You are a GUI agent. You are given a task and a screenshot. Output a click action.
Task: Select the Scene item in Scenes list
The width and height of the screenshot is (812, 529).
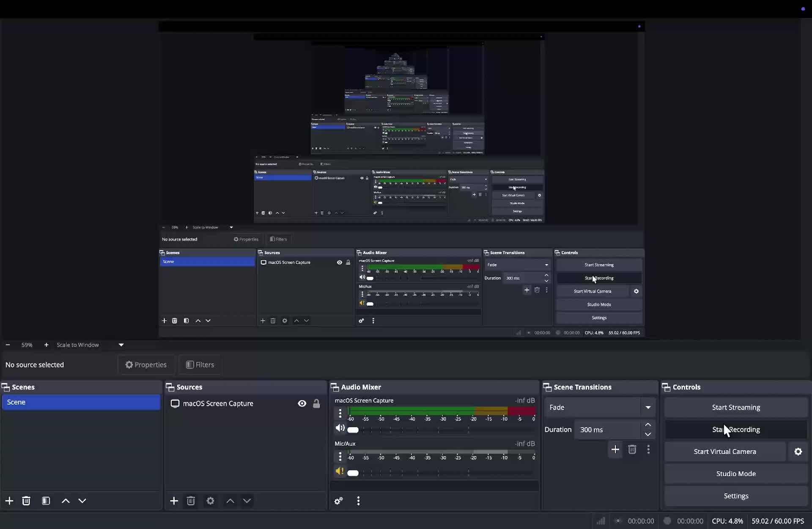[81, 402]
